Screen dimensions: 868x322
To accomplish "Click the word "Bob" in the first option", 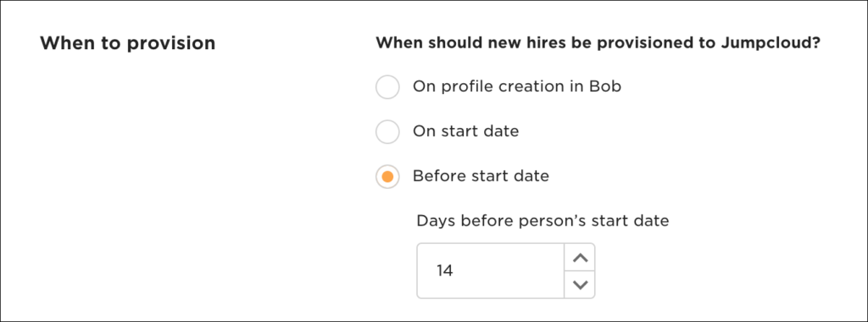I will click(x=605, y=87).
